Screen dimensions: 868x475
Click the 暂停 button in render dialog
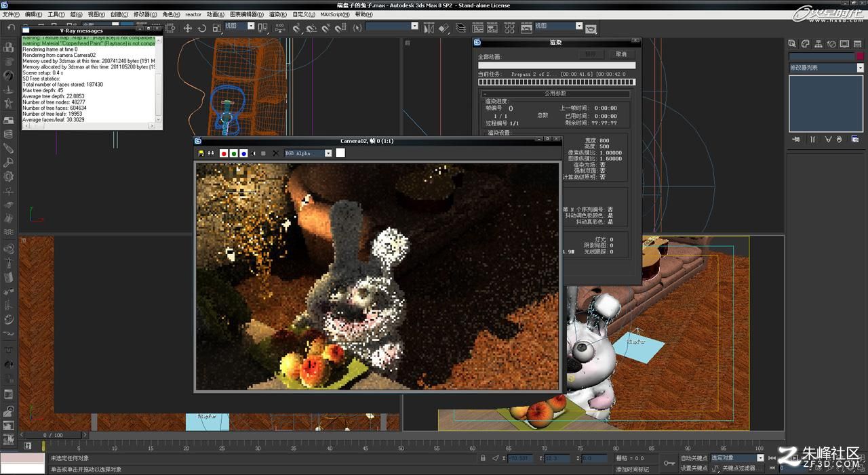pyautogui.click(x=591, y=54)
